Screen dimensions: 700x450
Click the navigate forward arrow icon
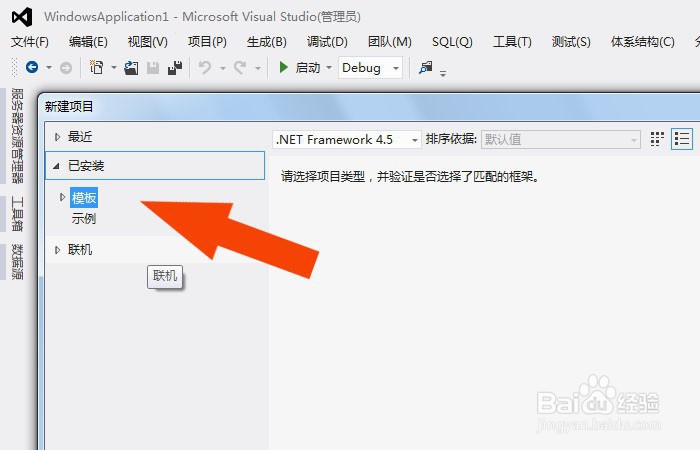pos(66,68)
